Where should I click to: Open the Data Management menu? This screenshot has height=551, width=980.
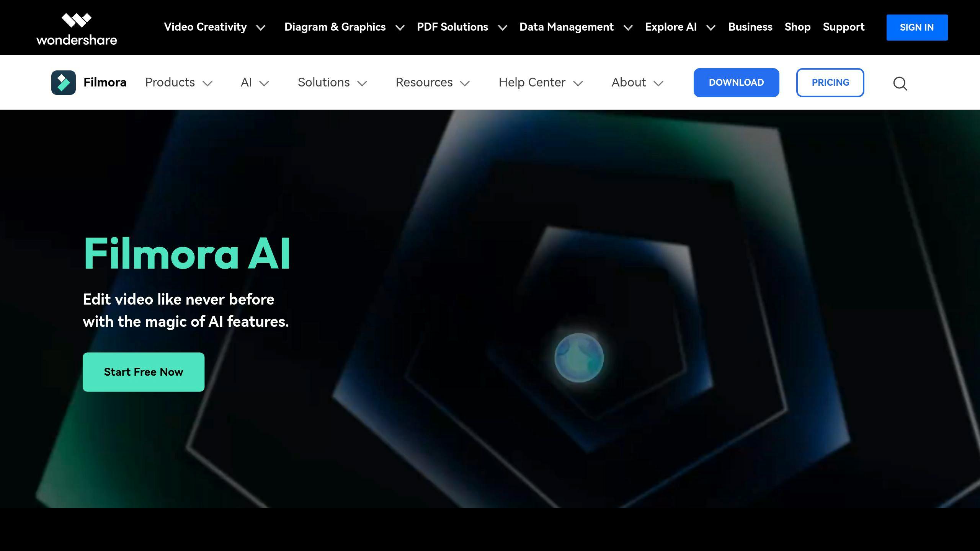(x=567, y=27)
